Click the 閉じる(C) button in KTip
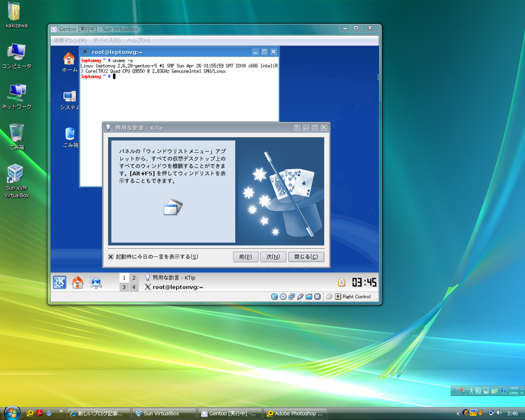 pos(306,257)
